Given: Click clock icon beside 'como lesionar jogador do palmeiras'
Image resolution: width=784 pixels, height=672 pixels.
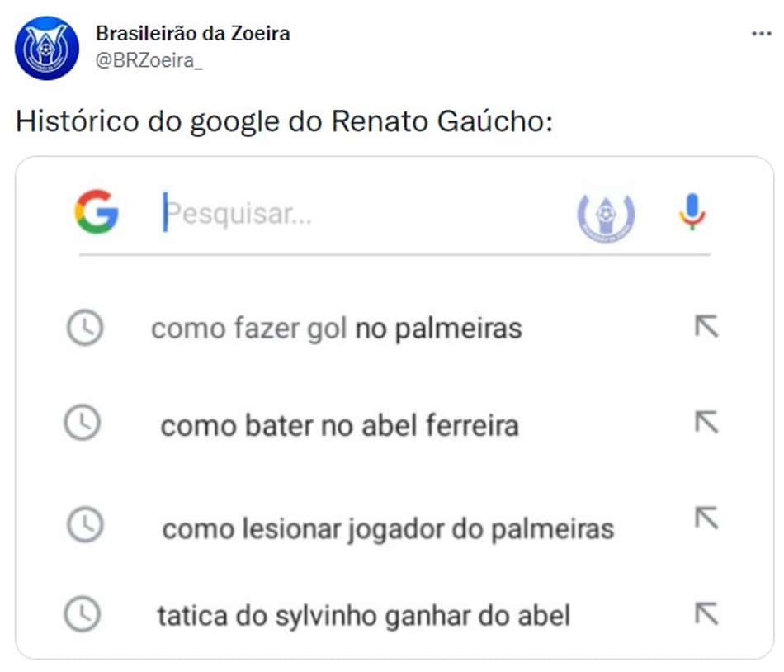Looking at the screenshot, I should pyautogui.click(x=85, y=525).
